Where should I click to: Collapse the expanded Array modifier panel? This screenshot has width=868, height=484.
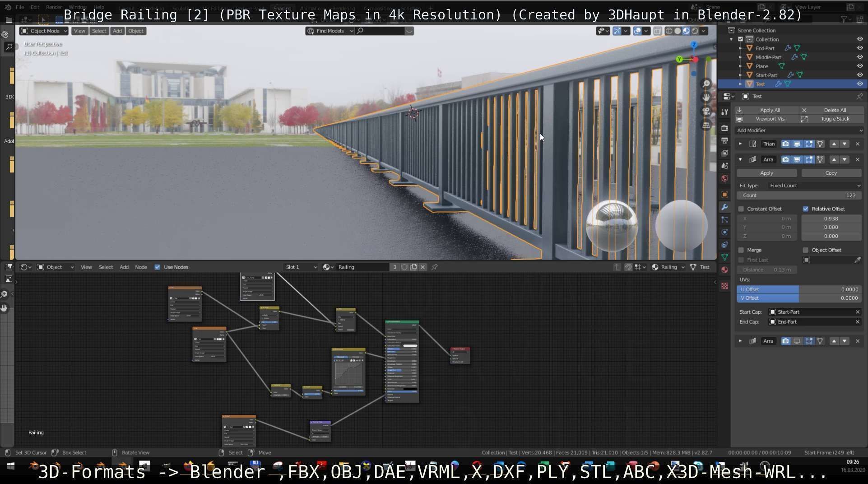point(740,160)
